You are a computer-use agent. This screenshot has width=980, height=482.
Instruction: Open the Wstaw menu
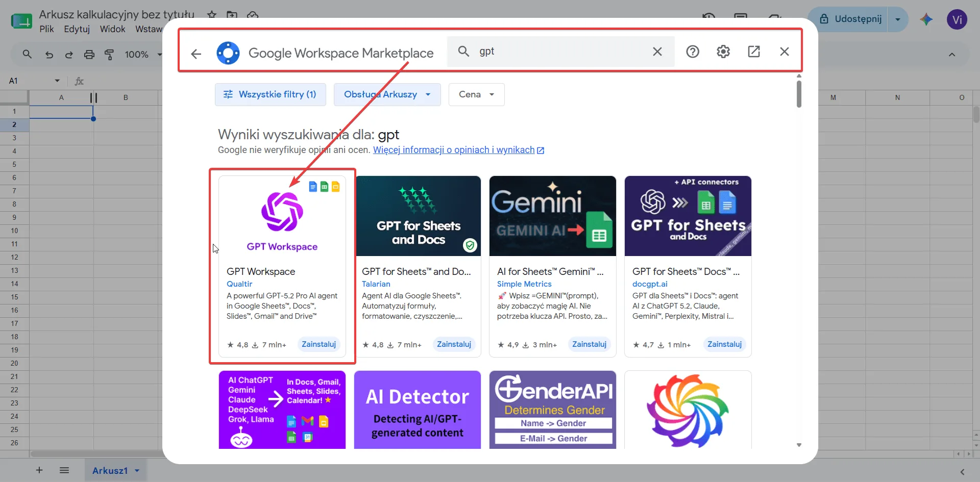[149, 29]
